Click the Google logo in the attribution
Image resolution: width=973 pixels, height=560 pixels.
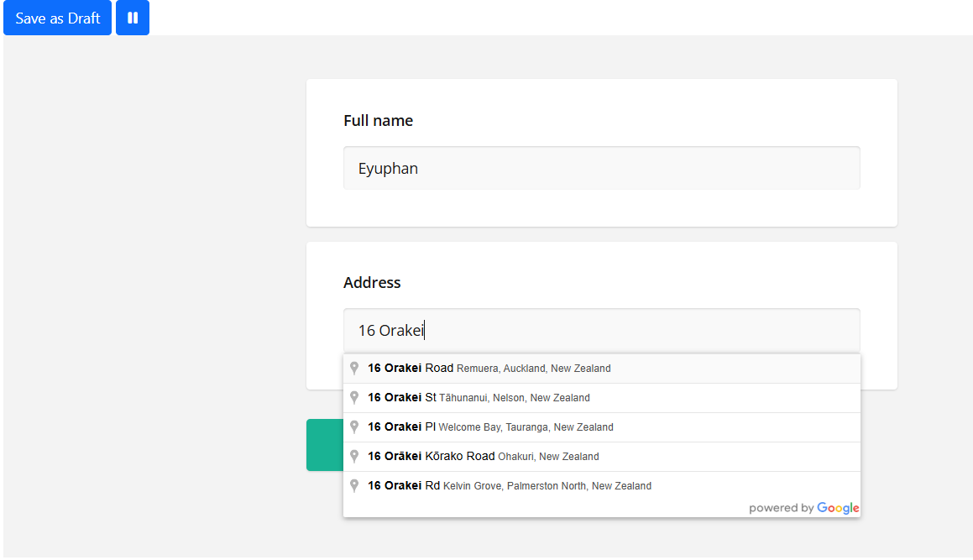(837, 507)
